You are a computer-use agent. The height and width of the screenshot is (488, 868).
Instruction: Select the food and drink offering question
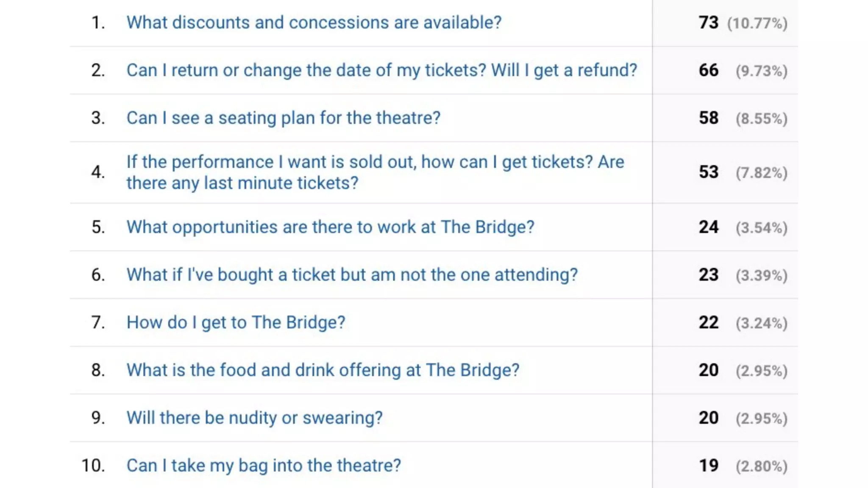tap(323, 370)
